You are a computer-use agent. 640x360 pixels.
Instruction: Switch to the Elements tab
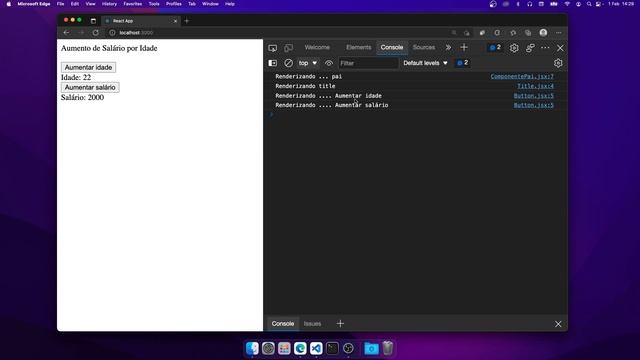point(359,47)
